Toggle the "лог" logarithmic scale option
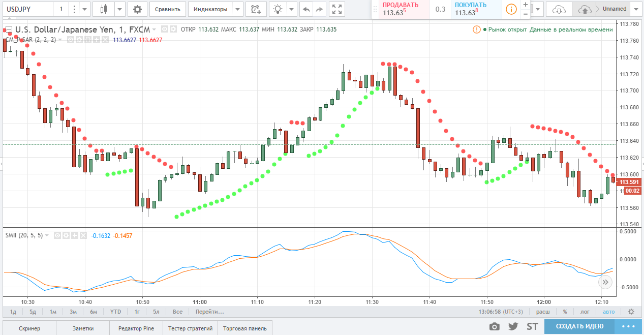 (585, 312)
